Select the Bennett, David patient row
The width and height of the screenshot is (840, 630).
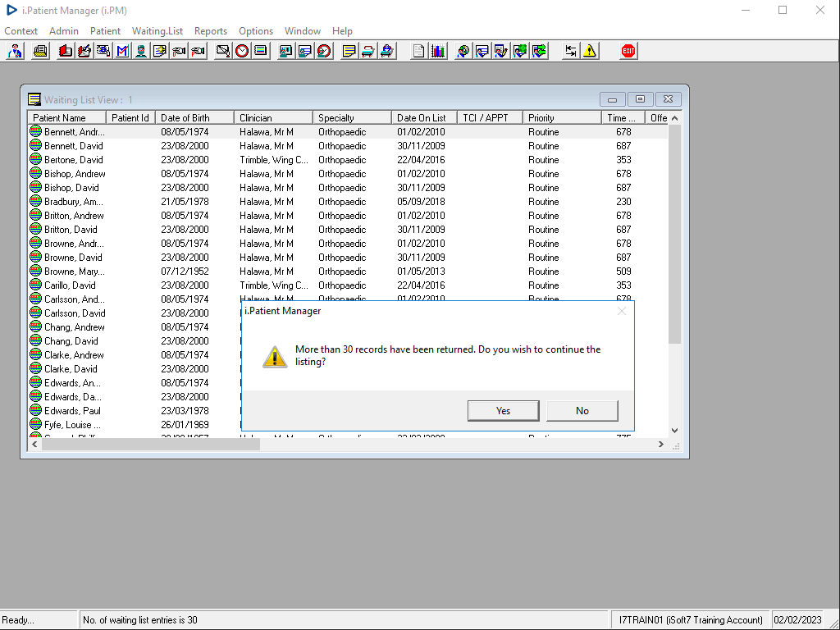[x=348, y=146]
